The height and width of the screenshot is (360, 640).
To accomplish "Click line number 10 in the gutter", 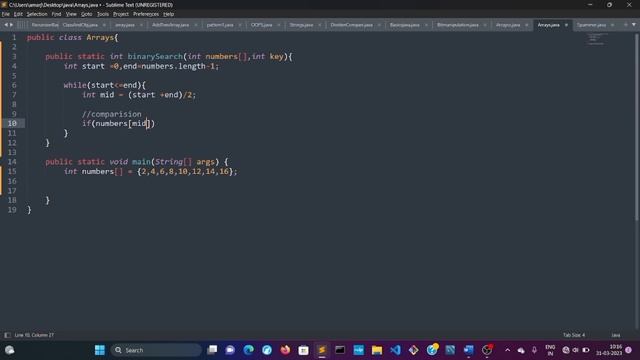I will point(12,123).
